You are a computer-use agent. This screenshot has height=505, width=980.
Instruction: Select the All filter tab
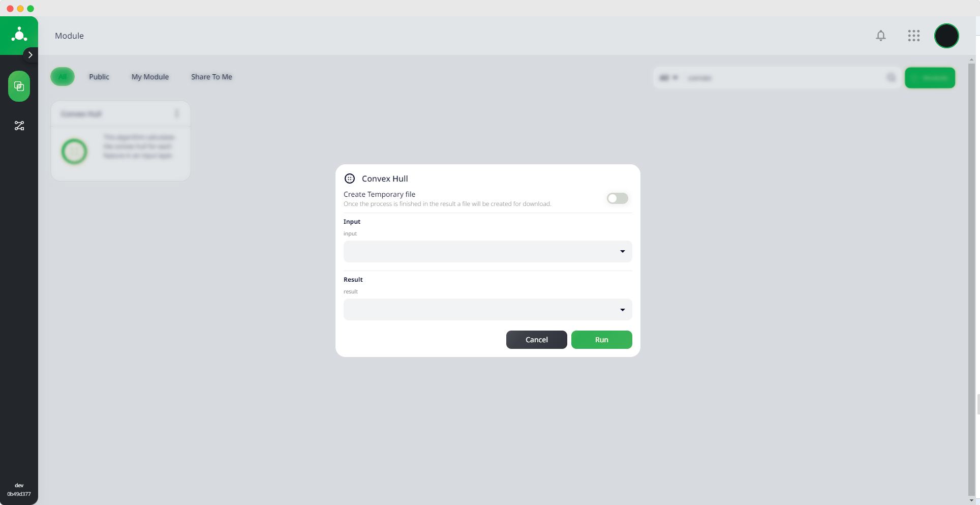click(63, 77)
